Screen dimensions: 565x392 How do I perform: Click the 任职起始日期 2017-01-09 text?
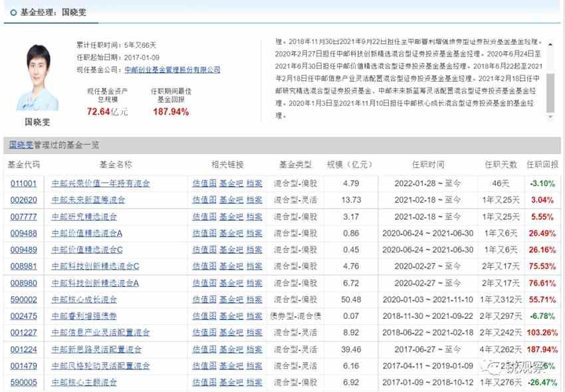[118, 58]
